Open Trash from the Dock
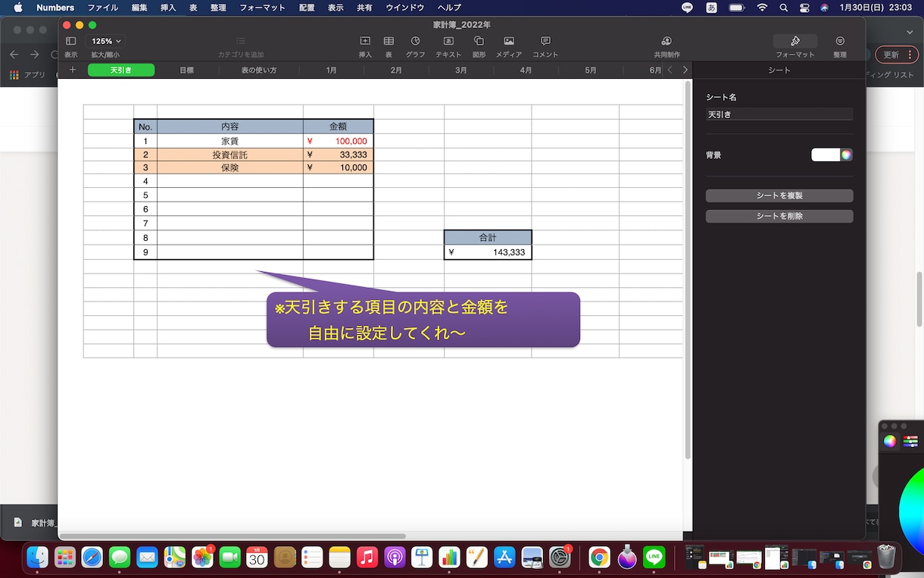This screenshot has width=924, height=578. click(x=887, y=558)
